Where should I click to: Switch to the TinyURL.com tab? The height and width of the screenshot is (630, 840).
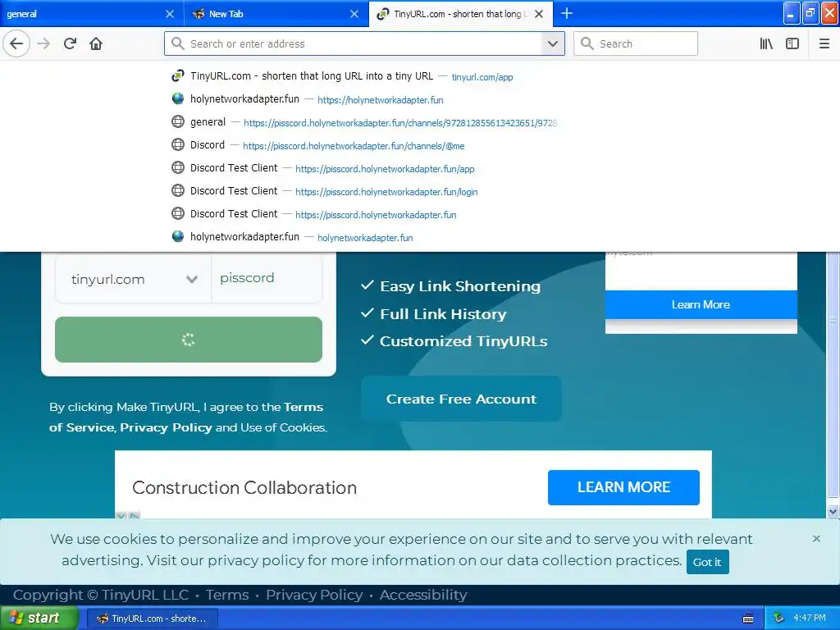coord(455,14)
